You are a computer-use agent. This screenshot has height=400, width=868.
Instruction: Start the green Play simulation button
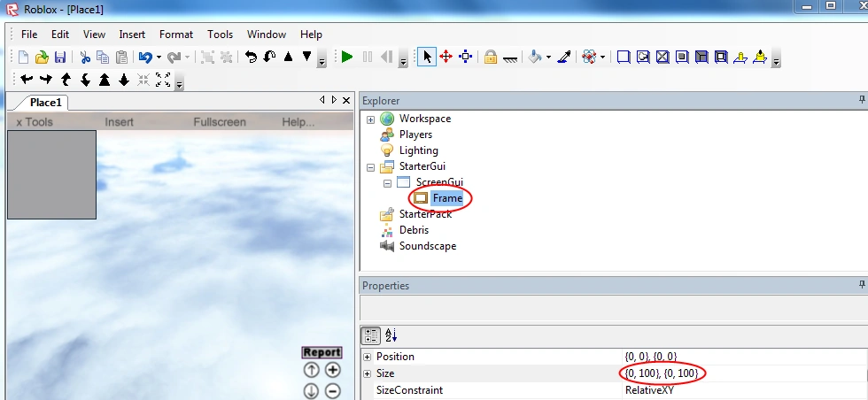[347, 57]
